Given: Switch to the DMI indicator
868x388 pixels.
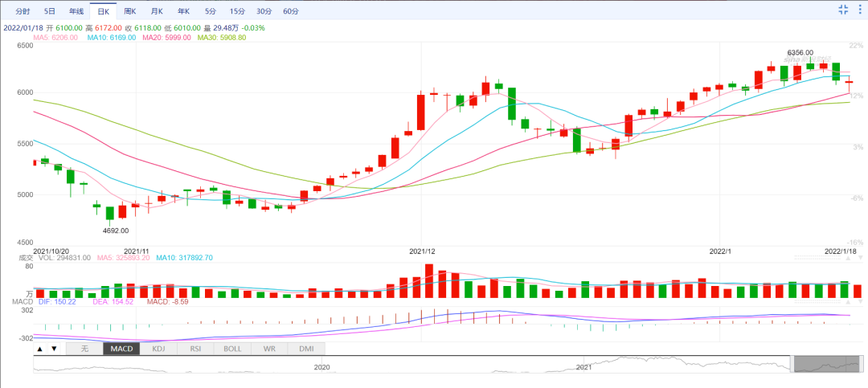Looking at the screenshot, I should pyautogui.click(x=306, y=349).
